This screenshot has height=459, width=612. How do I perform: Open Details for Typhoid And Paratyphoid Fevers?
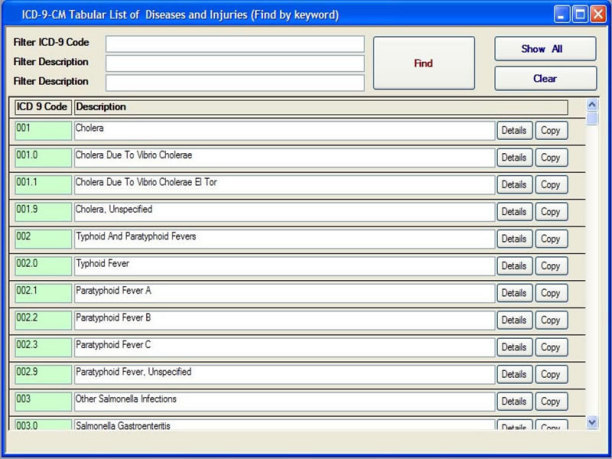coord(514,239)
